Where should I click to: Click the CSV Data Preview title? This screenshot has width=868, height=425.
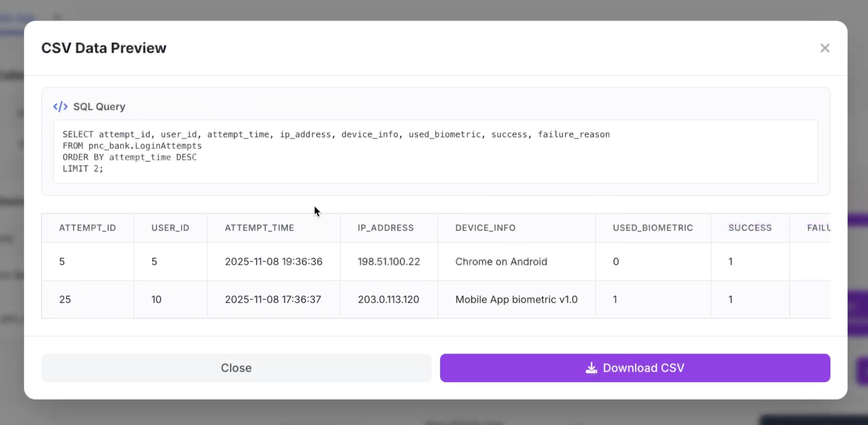(104, 48)
